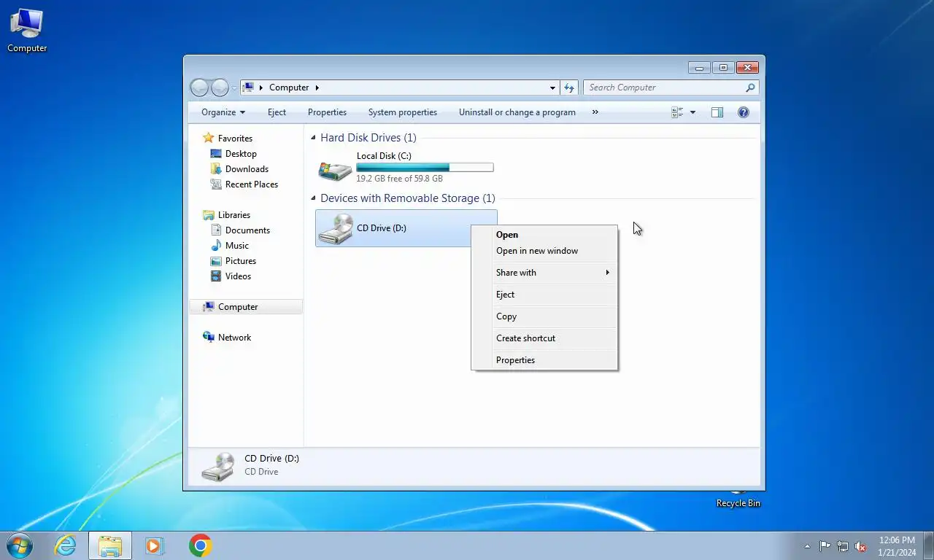The image size is (934, 560).
Task: Click Properties in the toolbar
Action: pyautogui.click(x=327, y=112)
